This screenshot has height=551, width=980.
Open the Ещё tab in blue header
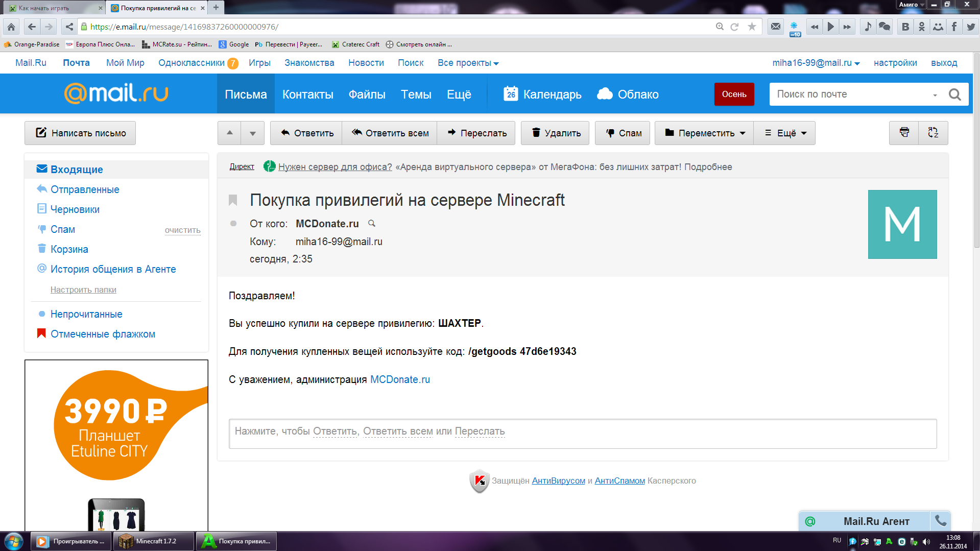pyautogui.click(x=459, y=94)
